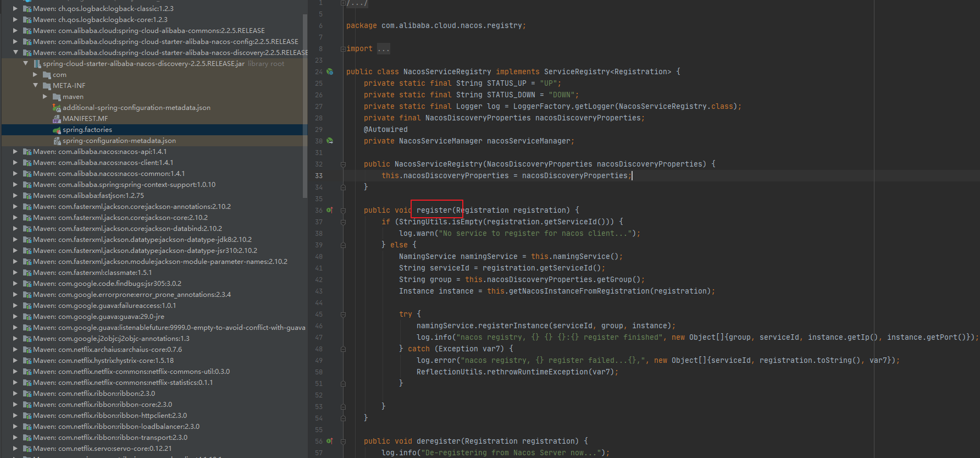The width and height of the screenshot is (980, 458).
Task: Click the library icon of archaius-core:0.7.6
Action: [x=27, y=350]
